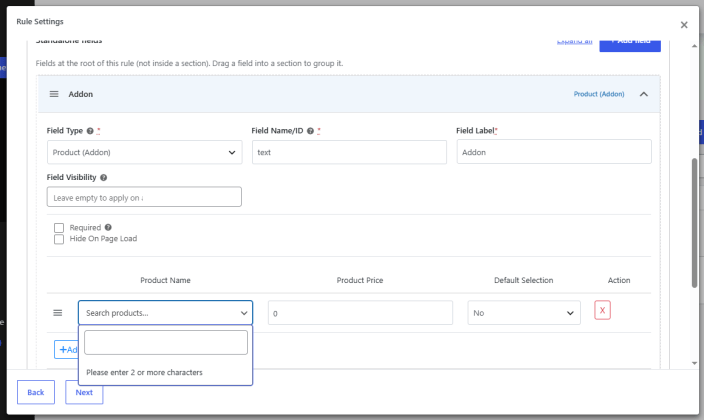Viewport: 704px width, 420px height.
Task: Enable the Required checkbox
Action: point(59,228)
